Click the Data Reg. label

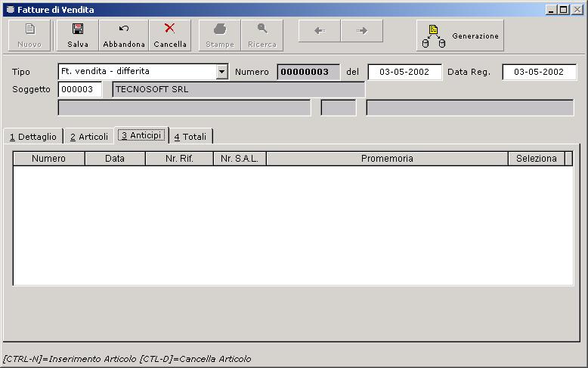click(x=469, y=72)
